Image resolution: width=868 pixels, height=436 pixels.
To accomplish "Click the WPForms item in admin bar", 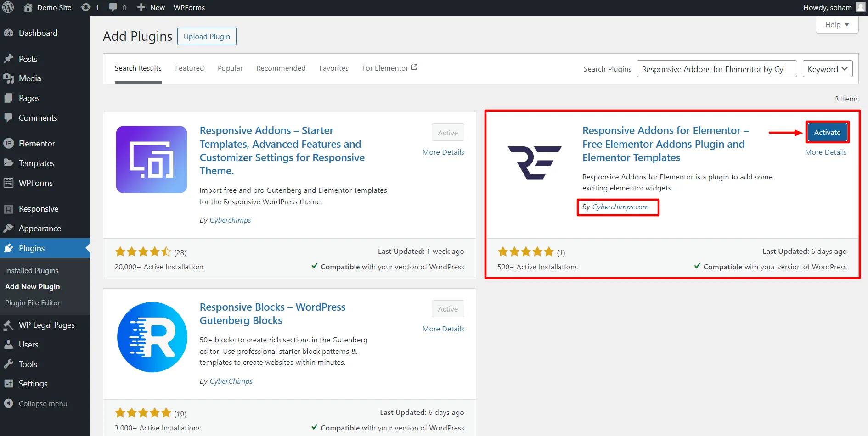I will [x=189, y=8].
